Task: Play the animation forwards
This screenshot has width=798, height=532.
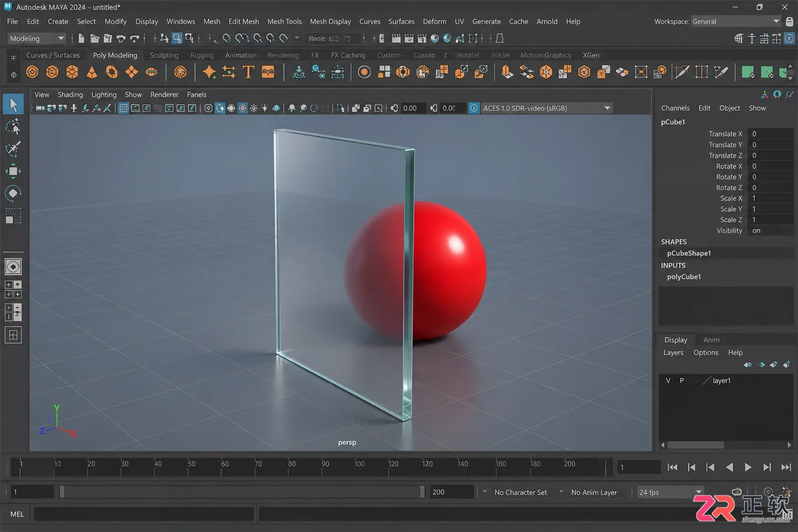Action: click(748, 467)
